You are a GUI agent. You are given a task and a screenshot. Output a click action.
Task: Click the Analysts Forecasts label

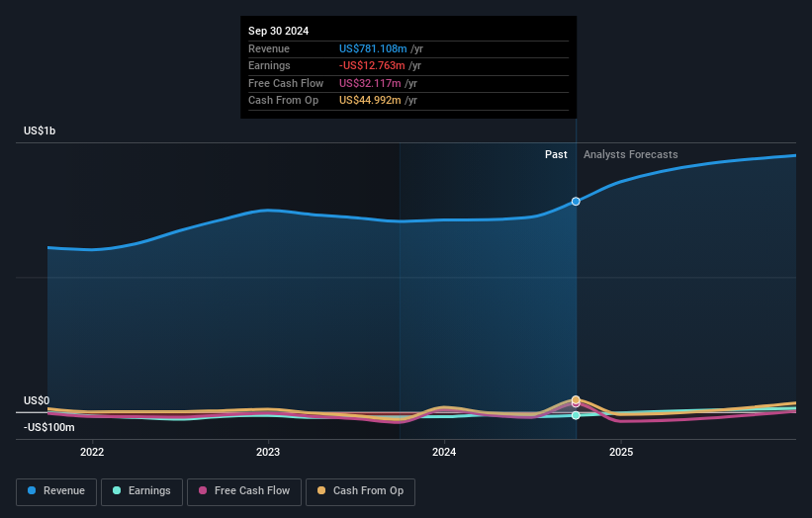[x=630, y=155]
